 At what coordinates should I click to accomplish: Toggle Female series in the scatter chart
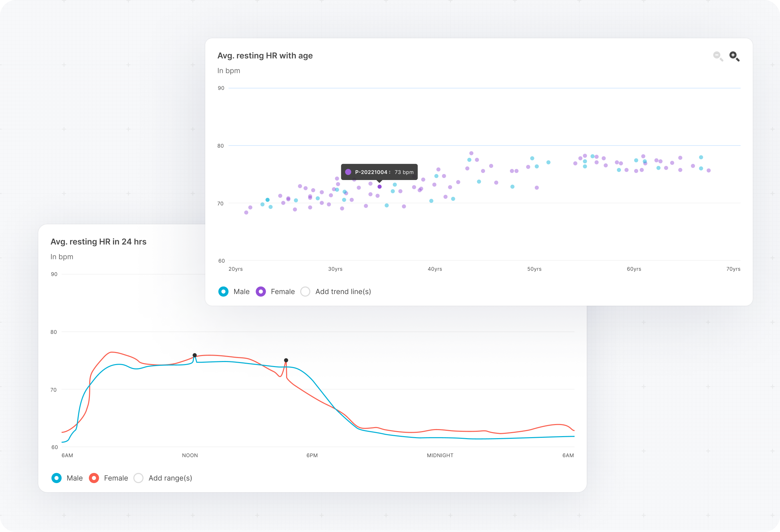261,292
